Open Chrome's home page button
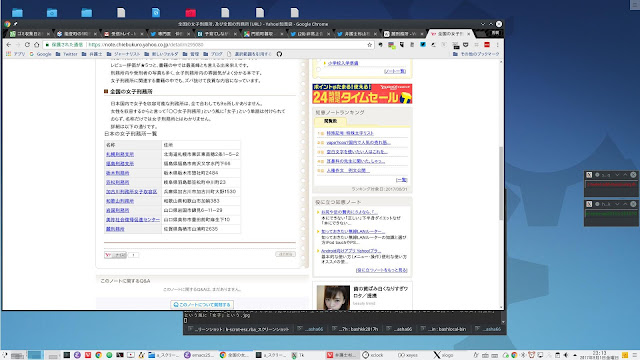 pos(37,44)
